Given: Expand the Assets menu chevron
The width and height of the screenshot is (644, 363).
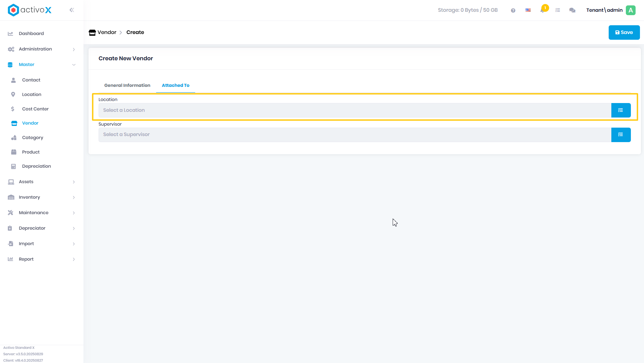Looking at the screenshot, I should pos(74,182).
